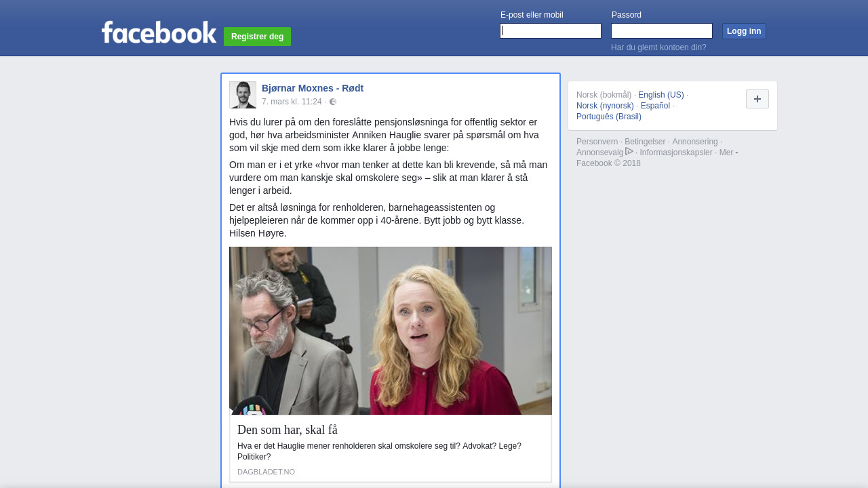868x488 pixels.
Task: Focus the Passord field
Action: point(662,31)
